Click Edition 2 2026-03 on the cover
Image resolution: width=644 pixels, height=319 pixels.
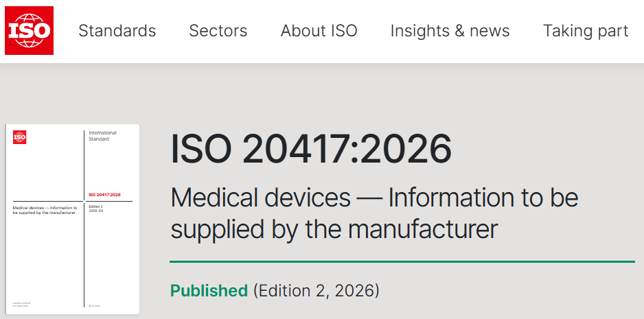[x=97, y=209]
